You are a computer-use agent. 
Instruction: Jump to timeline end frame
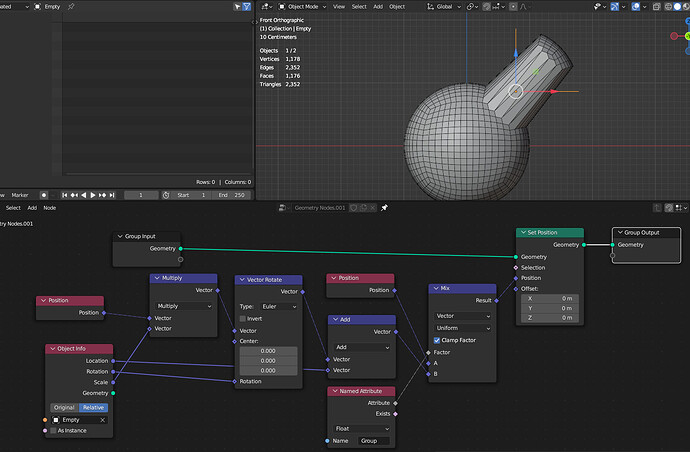[112, 195]
